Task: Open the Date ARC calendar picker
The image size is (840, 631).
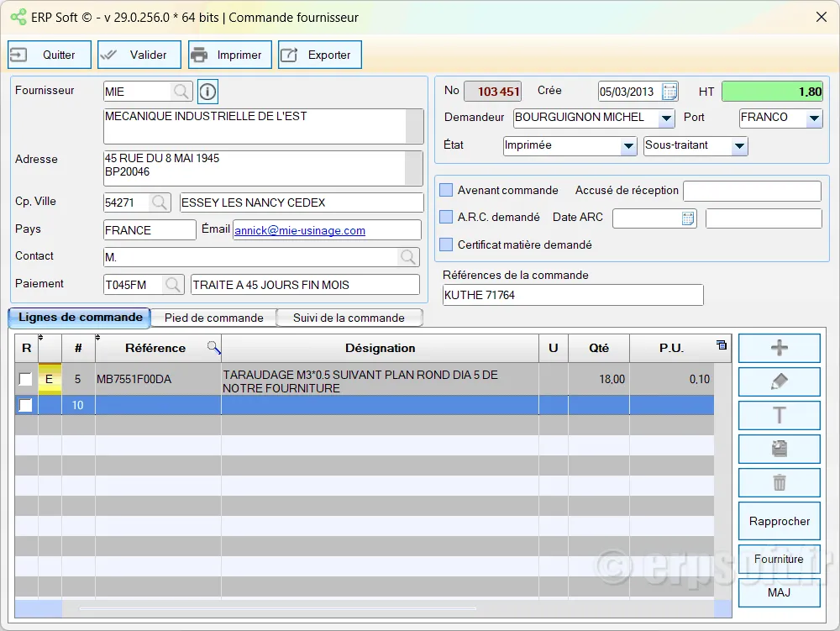Action: (x=688, y=218)
